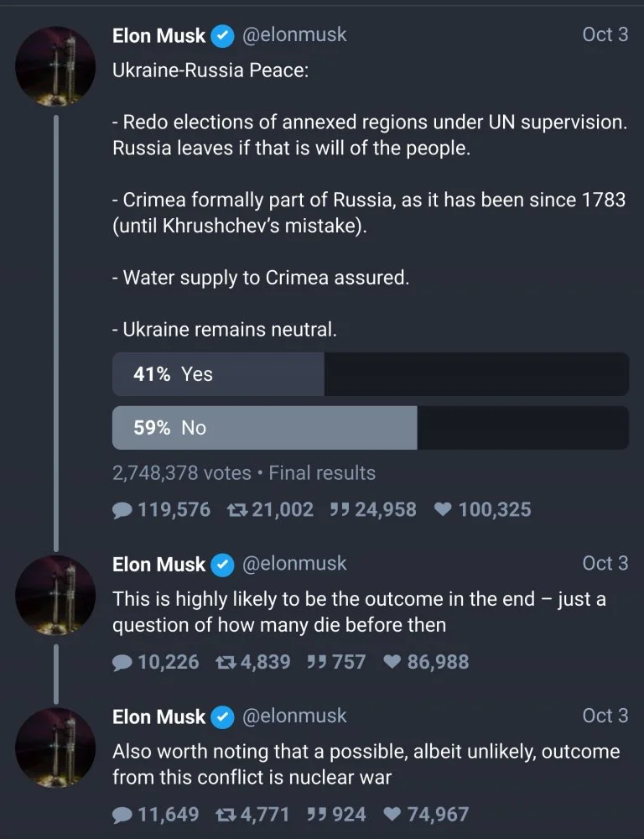Like the poll tweet with 100,325 likes
Image resolution: width=644 pixels, height=839 pixels.
(444, 509)
